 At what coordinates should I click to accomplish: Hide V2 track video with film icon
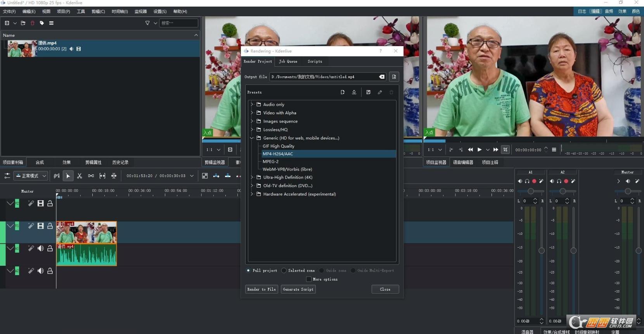click(40, 203)
